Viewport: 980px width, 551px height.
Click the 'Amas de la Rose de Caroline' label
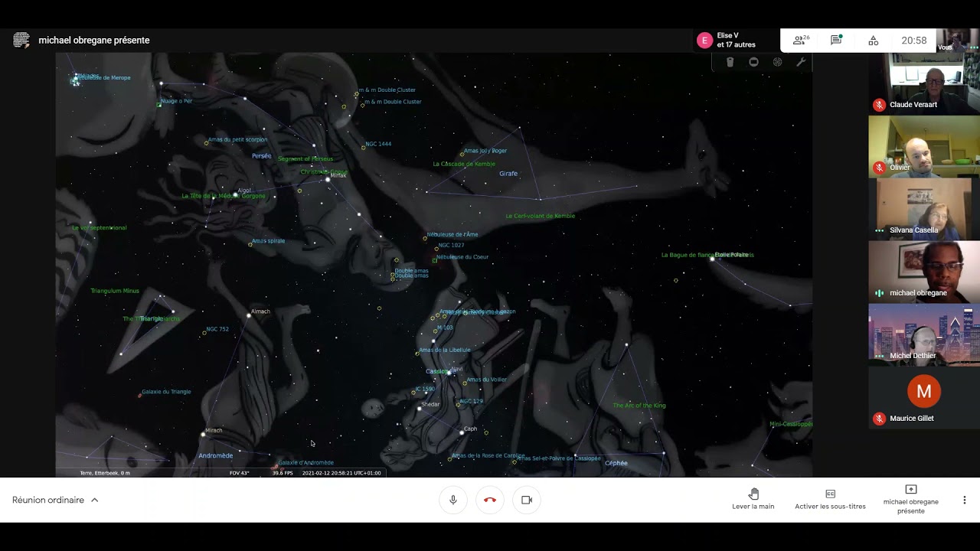(488, 456)
